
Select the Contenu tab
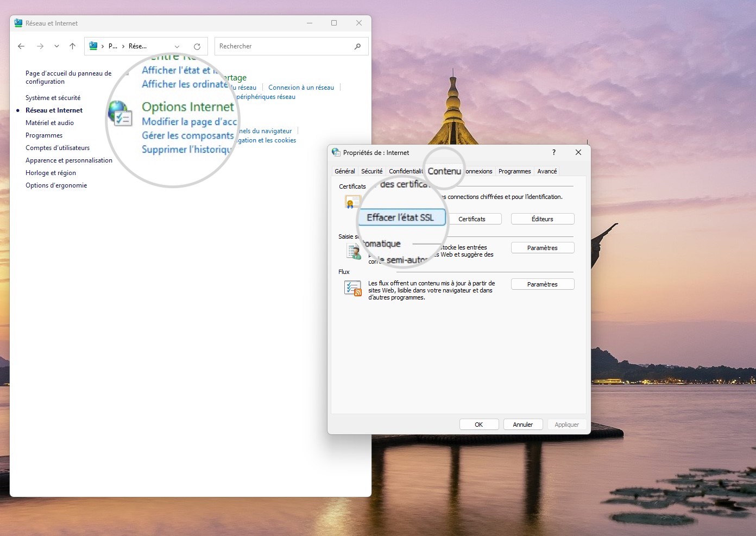click(444, 171)
